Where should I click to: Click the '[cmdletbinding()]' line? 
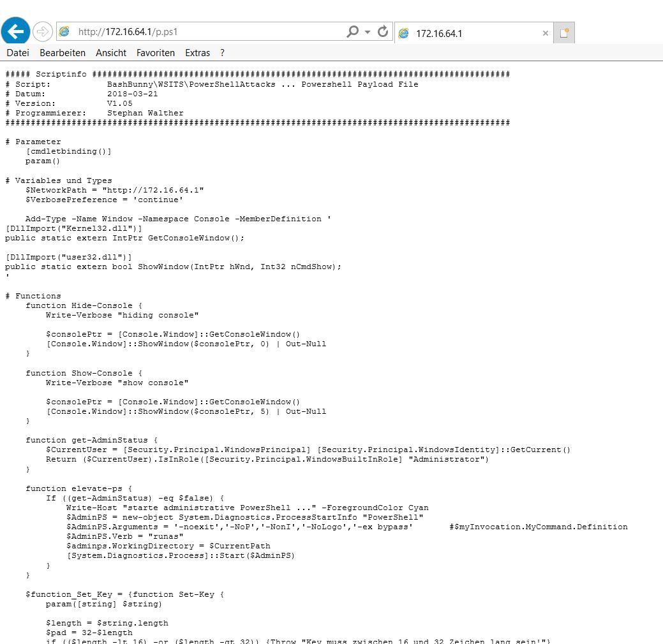click(68, 151)
